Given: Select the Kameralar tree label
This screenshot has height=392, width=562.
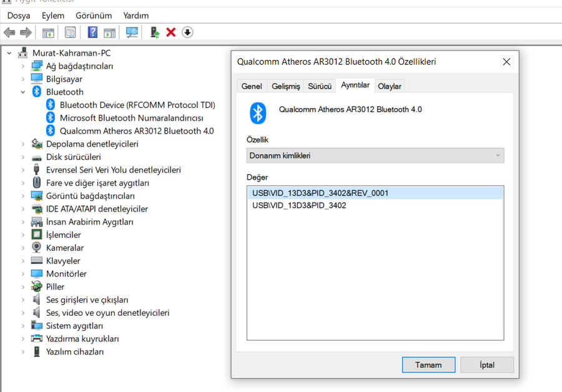Looking at the screenshot, I should coord(65,248).
